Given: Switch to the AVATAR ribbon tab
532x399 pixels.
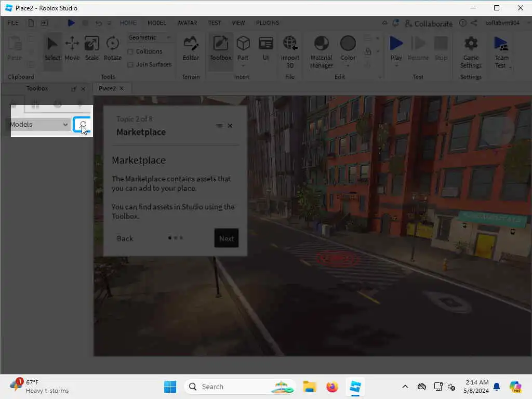Looking at the screenshot, I should pyautogui.click(x=187, y=23).
